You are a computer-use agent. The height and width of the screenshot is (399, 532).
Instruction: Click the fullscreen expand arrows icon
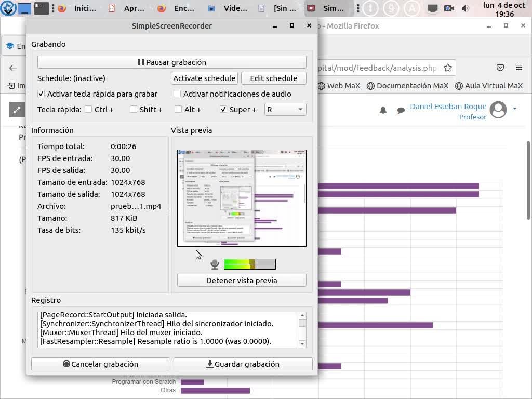pos(17,110)
